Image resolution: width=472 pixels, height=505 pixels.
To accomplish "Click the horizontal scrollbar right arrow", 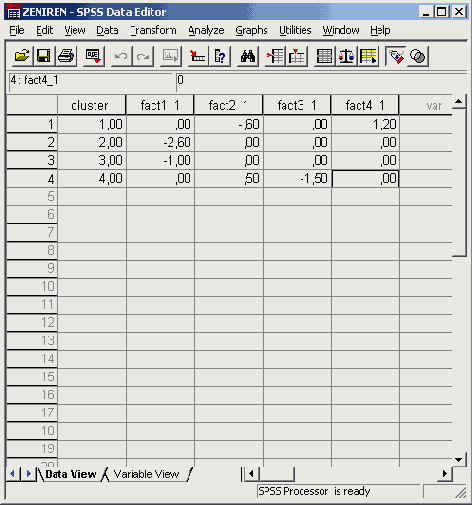I will click(445, 474).
